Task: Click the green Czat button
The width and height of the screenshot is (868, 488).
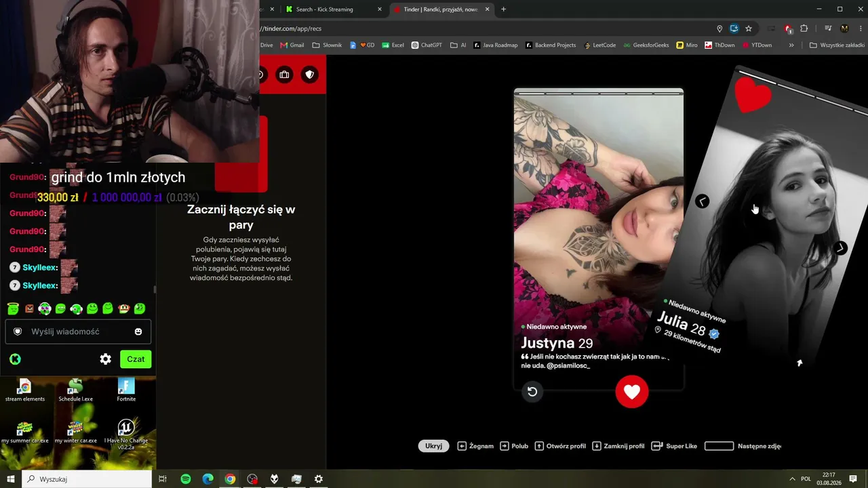Action: 136,359
